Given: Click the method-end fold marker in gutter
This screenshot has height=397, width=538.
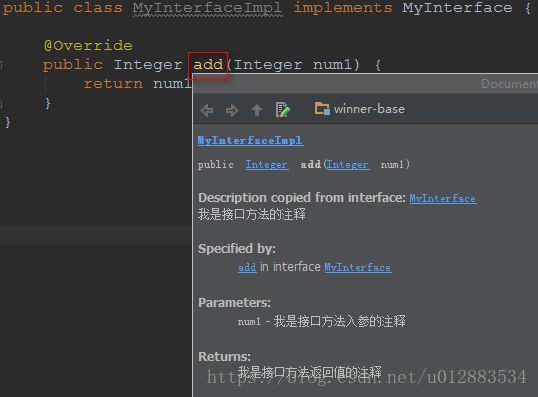Looking at the screenshot, I should 1,103.
